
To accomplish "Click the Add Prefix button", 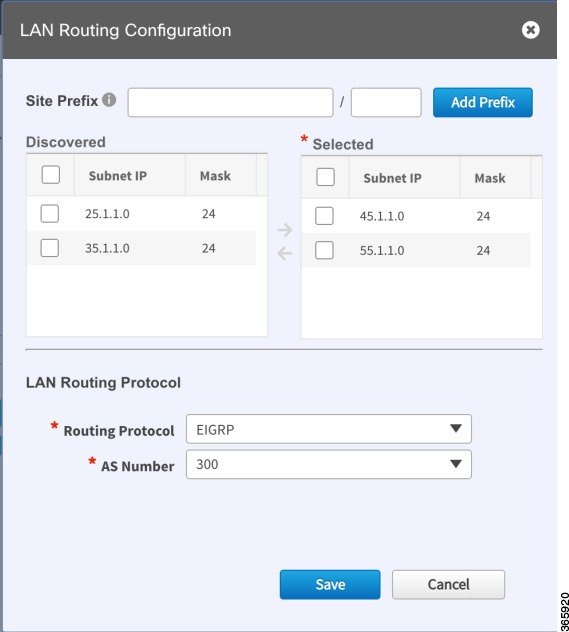I will tap(483, 102).
